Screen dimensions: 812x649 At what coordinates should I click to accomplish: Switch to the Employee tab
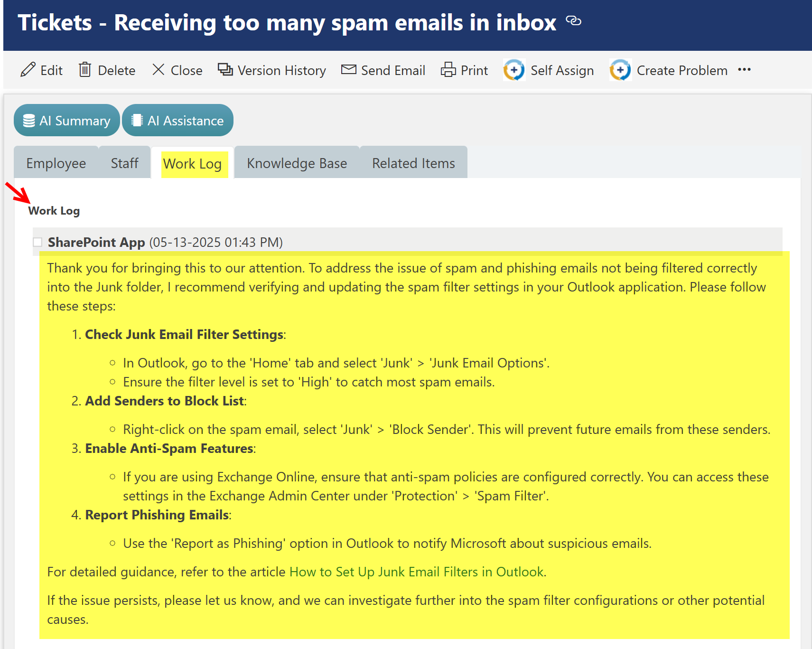click(56, 163)
